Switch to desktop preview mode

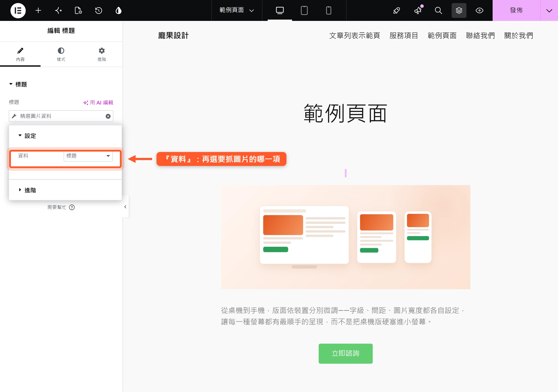280,10
